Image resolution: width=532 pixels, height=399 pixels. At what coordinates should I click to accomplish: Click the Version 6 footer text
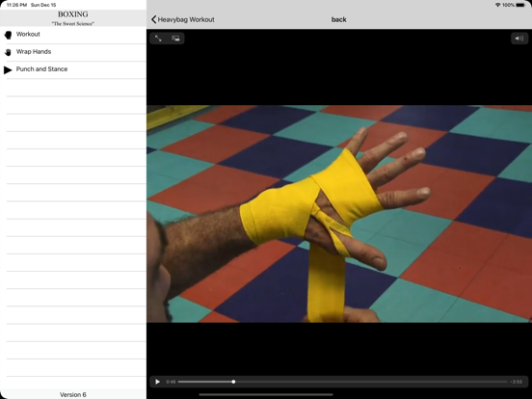(73, 394)
